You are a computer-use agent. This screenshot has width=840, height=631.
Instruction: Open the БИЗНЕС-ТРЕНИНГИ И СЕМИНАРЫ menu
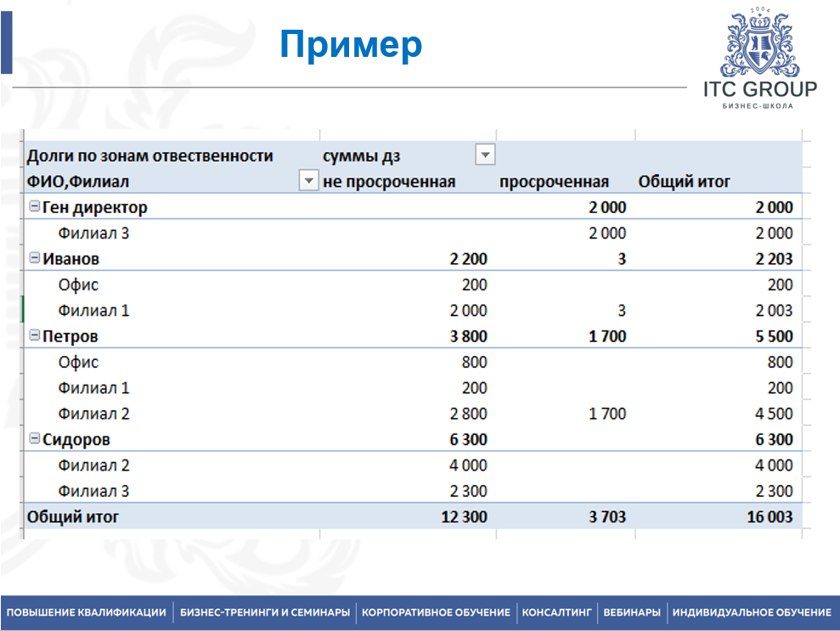click(x=264, y=611)
